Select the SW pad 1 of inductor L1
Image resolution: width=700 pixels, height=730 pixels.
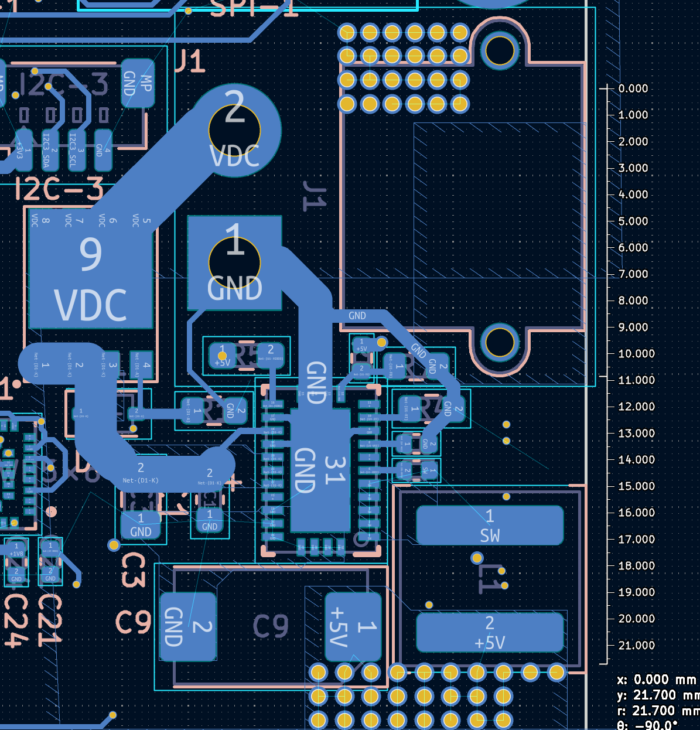(489, 524)
